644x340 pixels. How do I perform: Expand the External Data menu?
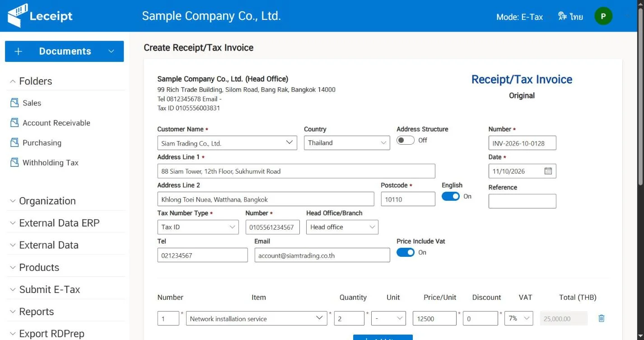65,246
